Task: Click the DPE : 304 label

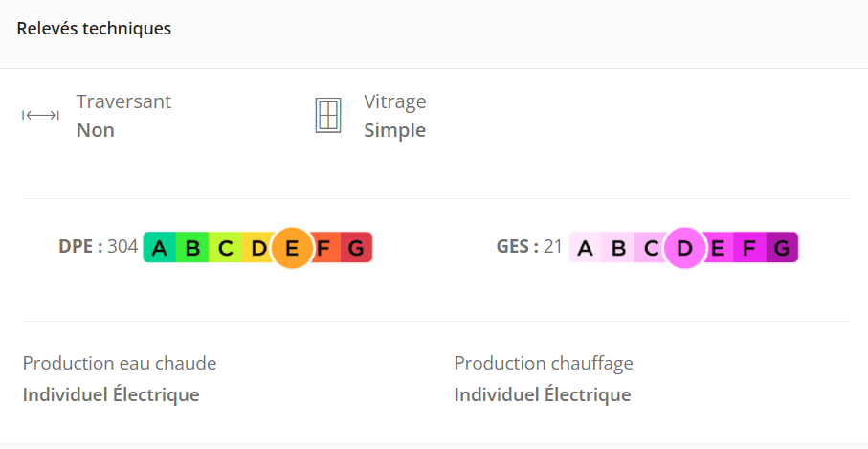Action: tap(98, 247)
